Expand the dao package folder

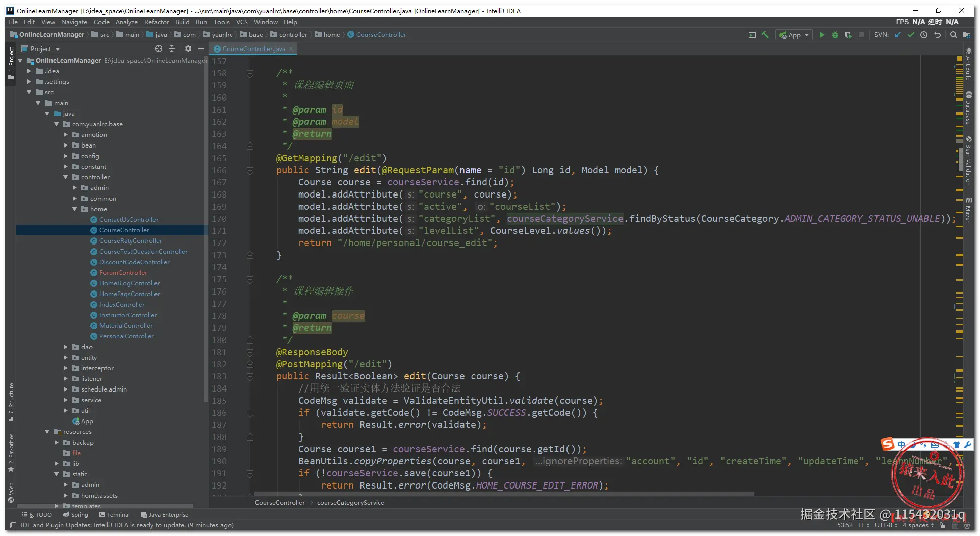point(66,347)
